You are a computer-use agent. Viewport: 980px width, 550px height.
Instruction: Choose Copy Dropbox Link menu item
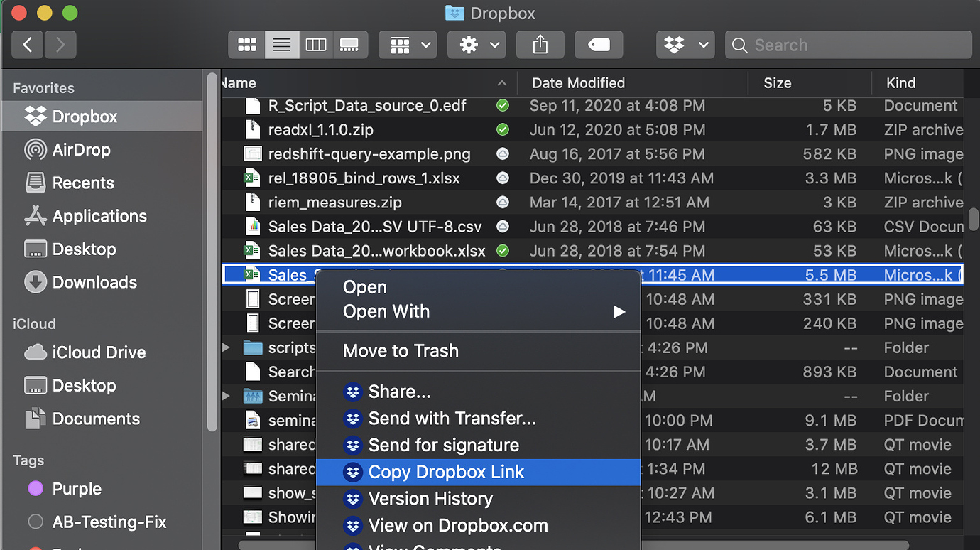tap(478, 473)
